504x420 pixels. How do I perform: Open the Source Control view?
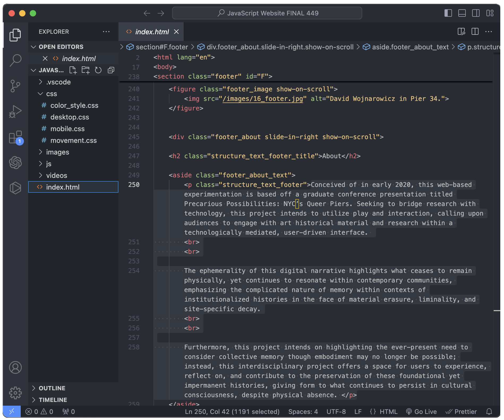pyautogui.click(x=15, y=86)
